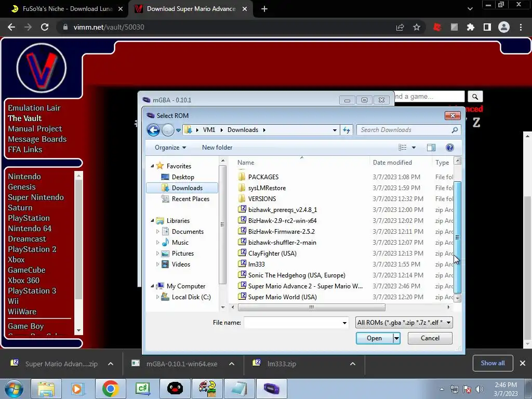
Task: Open the C# taskbar application
Action: pos(142,389)
